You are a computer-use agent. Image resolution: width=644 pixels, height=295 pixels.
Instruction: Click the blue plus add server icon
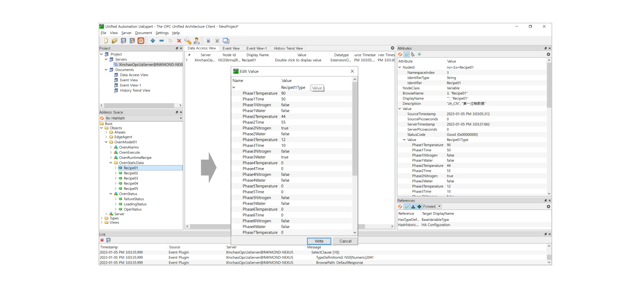(153, 41)
